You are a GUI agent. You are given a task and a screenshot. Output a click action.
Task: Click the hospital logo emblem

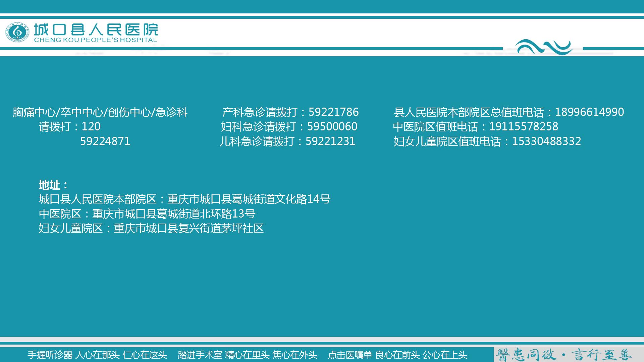17,33
